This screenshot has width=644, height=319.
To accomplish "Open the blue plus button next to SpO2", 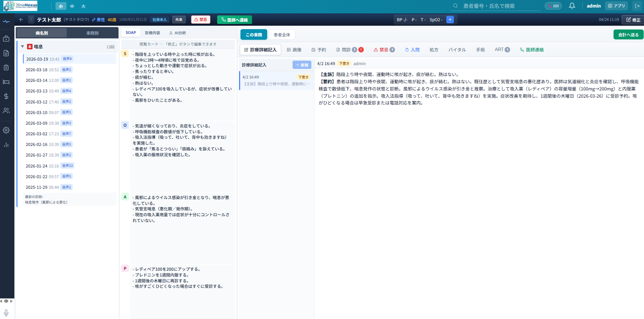I will (x=450, y=20).
